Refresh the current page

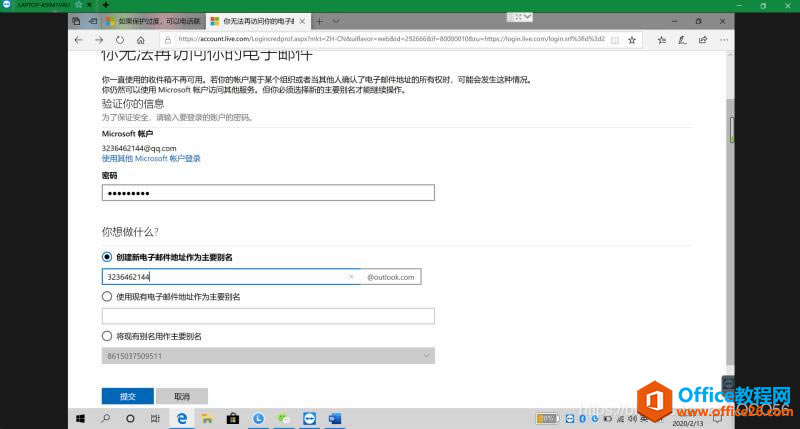click(120, 40)
